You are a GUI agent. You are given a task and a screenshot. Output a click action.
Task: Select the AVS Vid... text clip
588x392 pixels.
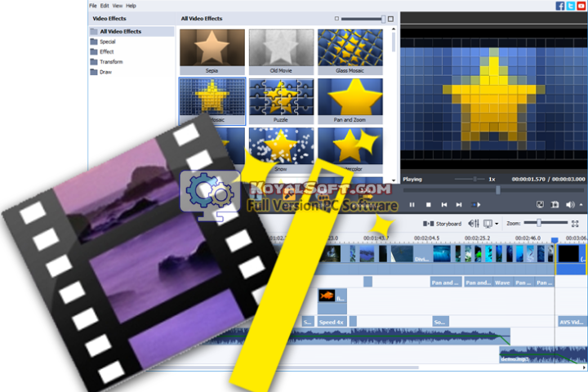click(572, 322)
